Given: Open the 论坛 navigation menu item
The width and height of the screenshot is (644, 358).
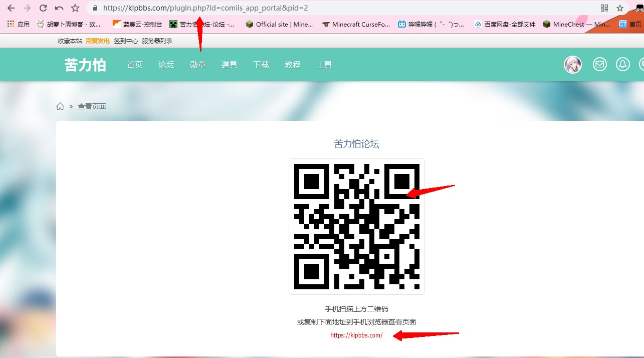Looking at the screenshot, I should [x=166, y=65].
